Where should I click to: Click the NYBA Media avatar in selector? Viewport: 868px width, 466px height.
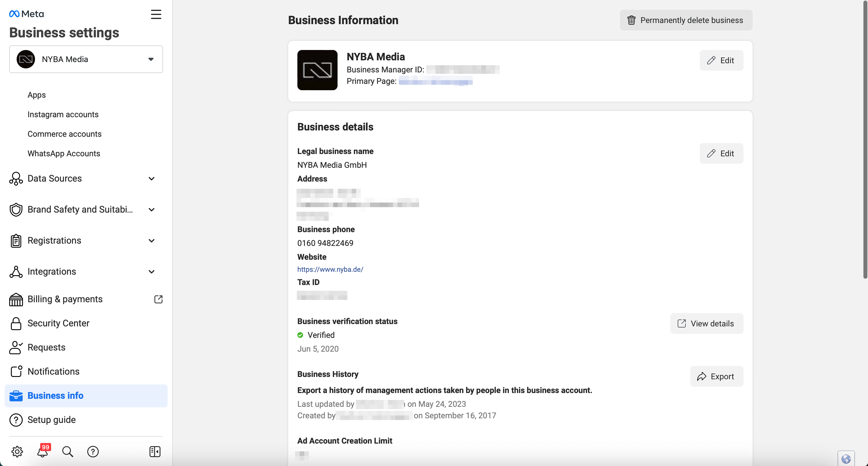tap(26, 59)
